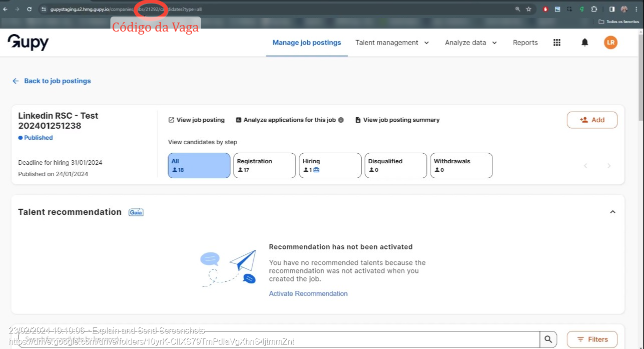Go to previous steps with left chevron

585,166
